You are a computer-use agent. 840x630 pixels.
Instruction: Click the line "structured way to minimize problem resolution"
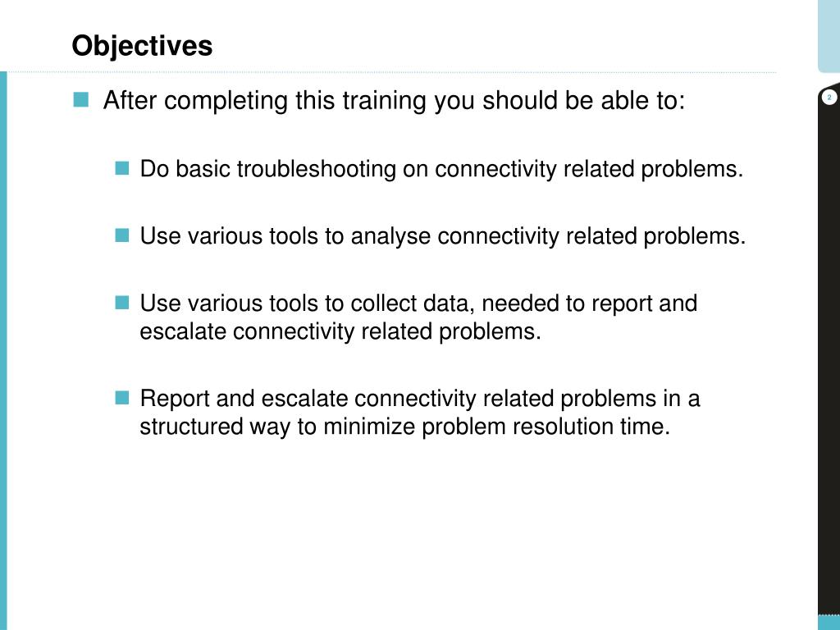(405, 427)
